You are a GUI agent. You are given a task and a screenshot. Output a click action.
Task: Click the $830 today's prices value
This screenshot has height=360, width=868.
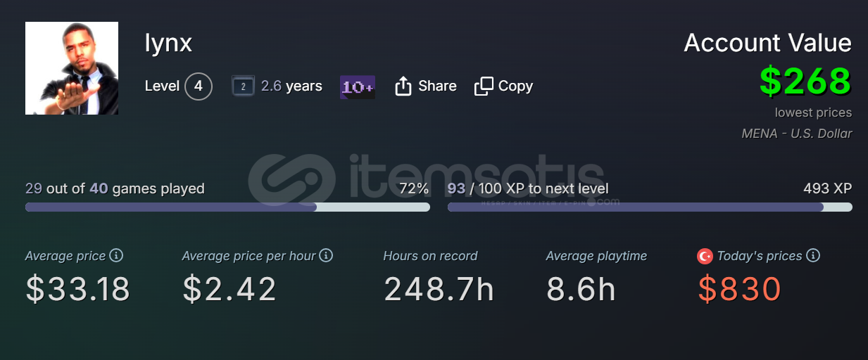[x=739, y=289]
